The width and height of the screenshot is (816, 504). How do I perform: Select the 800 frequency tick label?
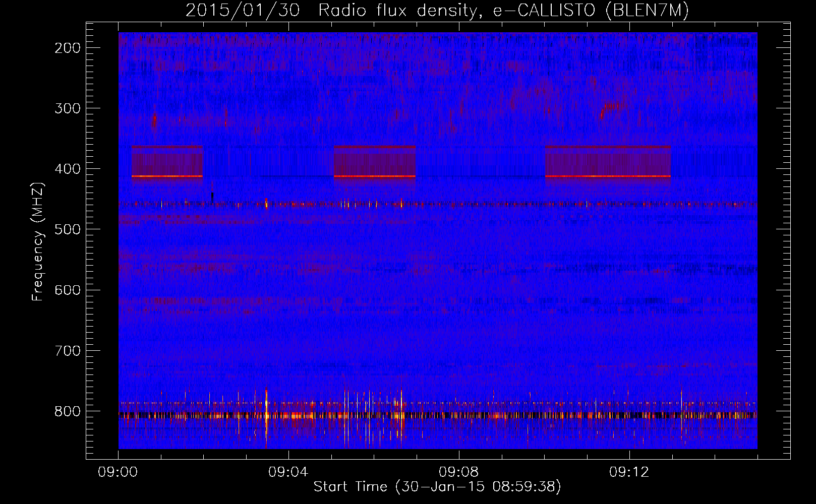(67, 411)
